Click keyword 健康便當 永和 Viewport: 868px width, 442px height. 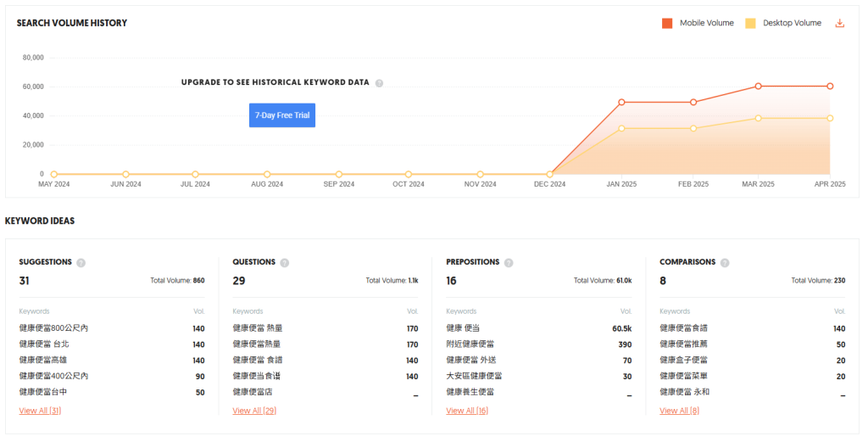coord(685,392)
